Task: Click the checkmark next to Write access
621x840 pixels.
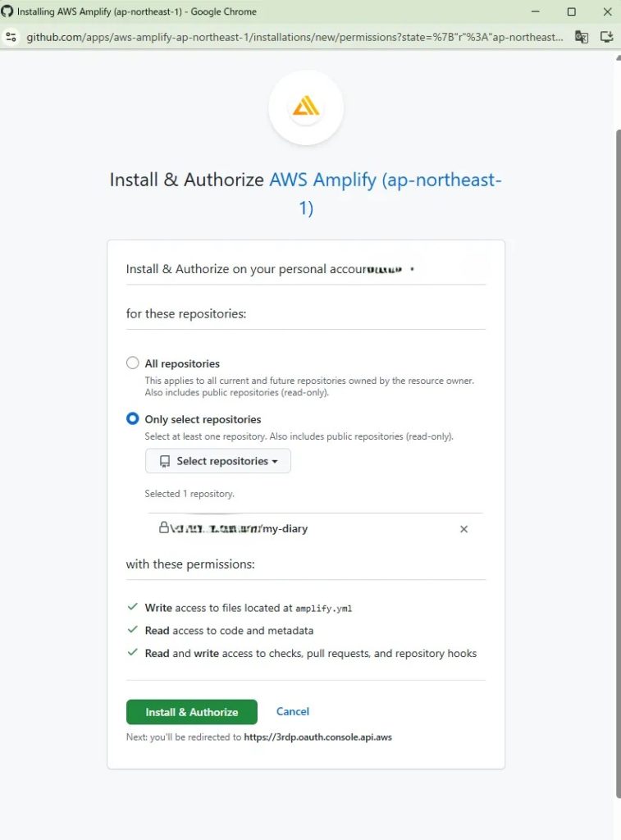Action: [132, 608]
